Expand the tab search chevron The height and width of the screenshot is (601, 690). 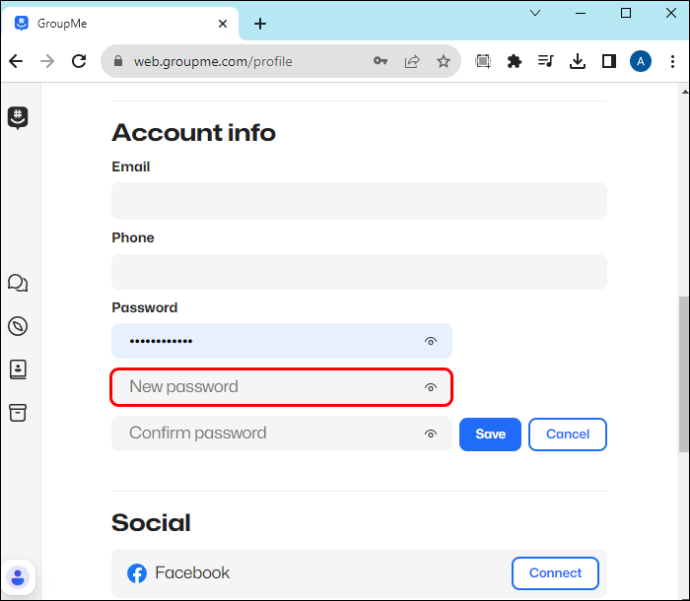535,13
